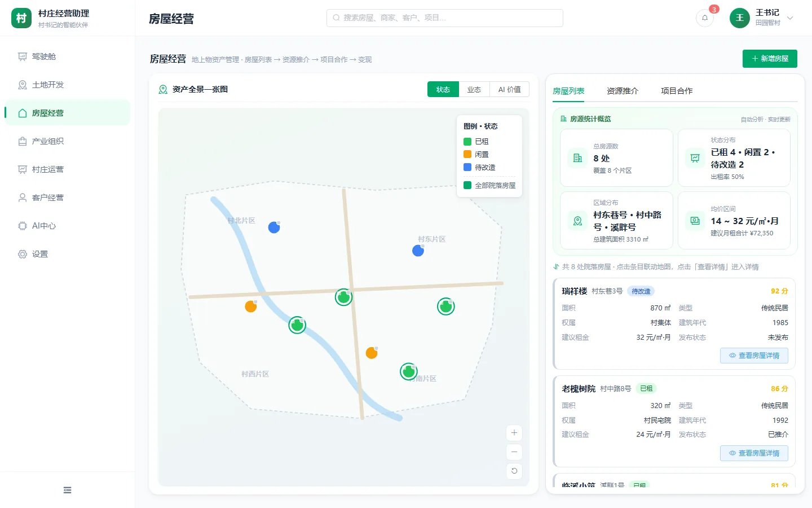Click the blue marker in 村东片区
The image size is (812, 508).
tap(418, 251)
